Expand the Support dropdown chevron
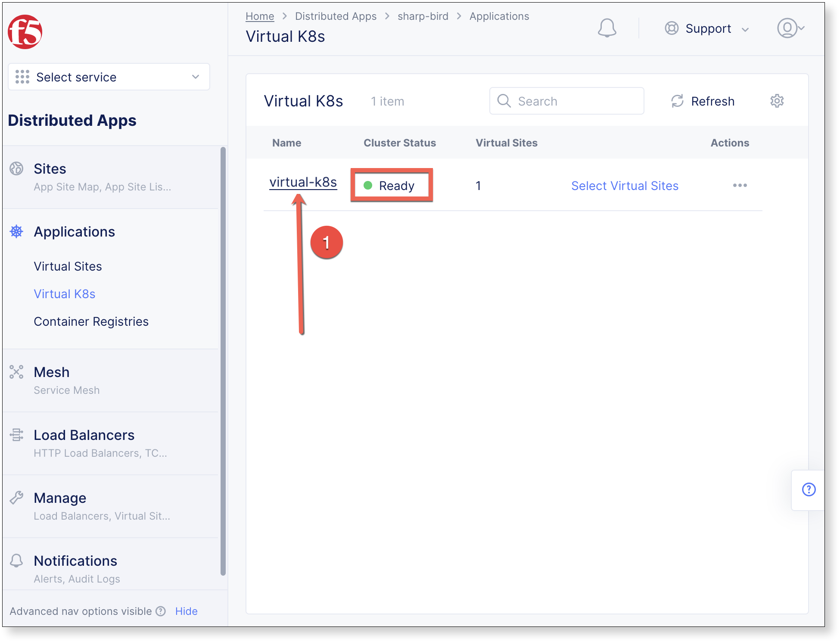The image size is (840, 642). [745, 29]
